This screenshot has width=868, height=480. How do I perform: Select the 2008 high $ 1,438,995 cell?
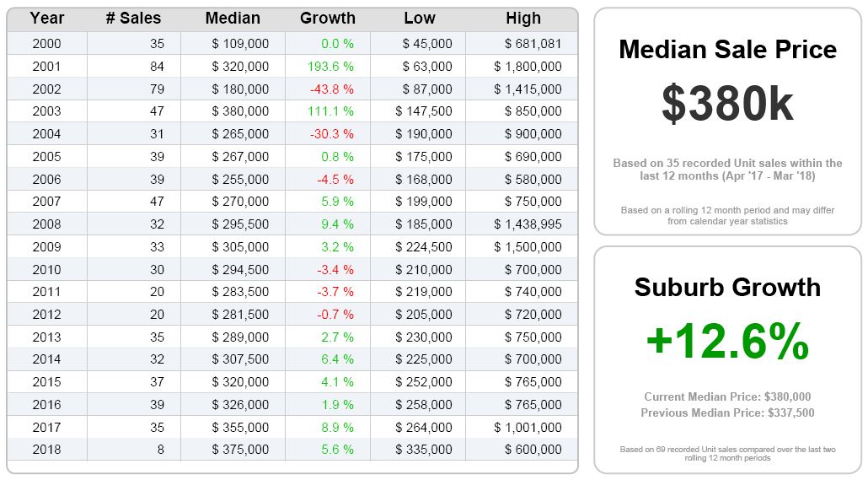[528, 224]
